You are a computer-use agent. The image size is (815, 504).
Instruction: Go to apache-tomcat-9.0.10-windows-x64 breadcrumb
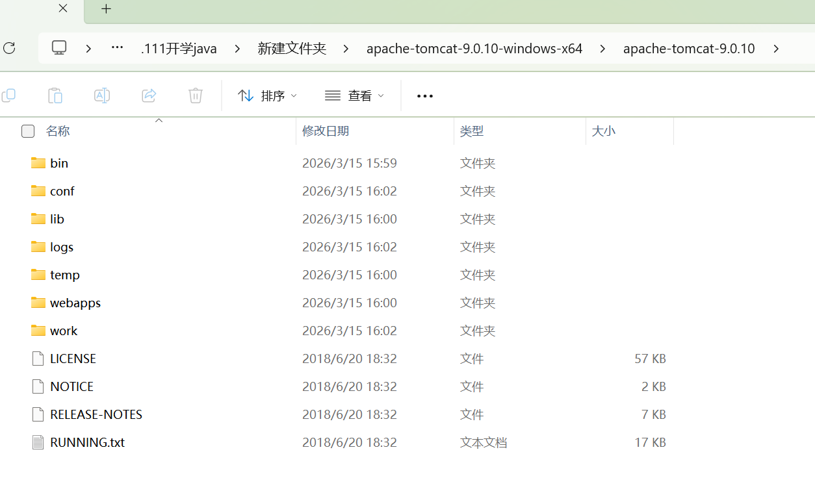(x=474, y=49)
